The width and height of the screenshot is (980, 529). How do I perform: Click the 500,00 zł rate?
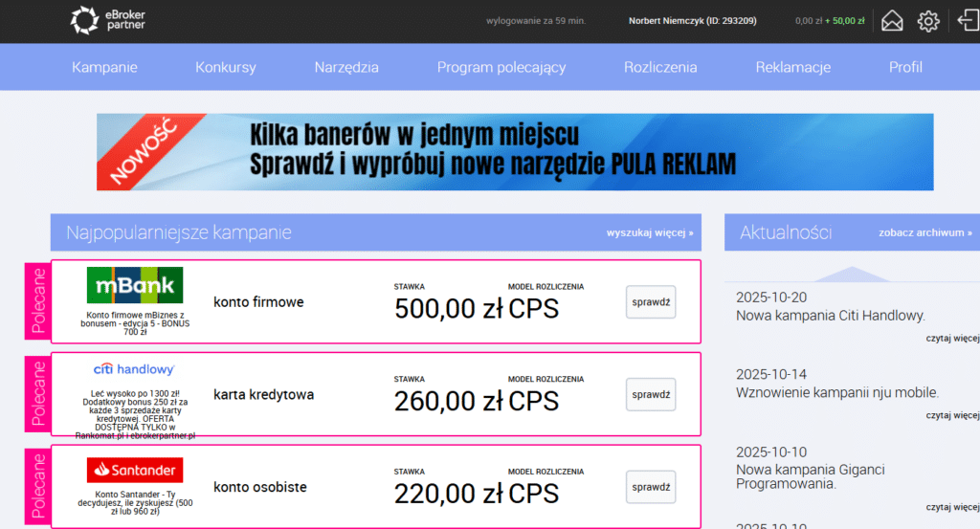[448, 309]
